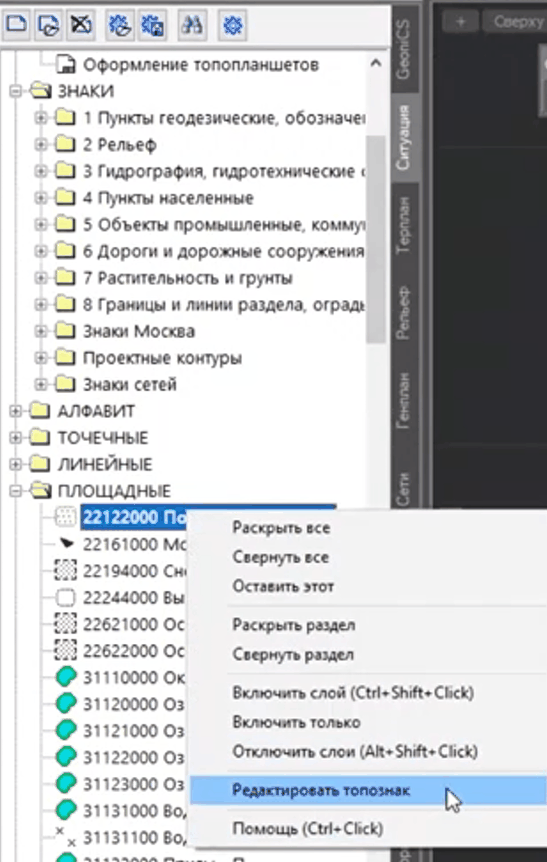Viewport: 547px width, 862px height.
Task: Switch to the Терплан side tab
Action: pos(405,225)
